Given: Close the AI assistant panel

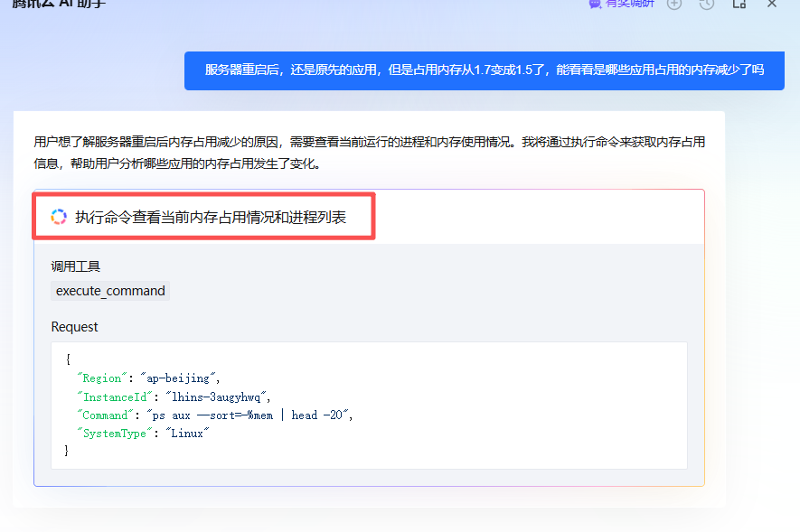Looking at the screenshot, I should tap(772, 4).
